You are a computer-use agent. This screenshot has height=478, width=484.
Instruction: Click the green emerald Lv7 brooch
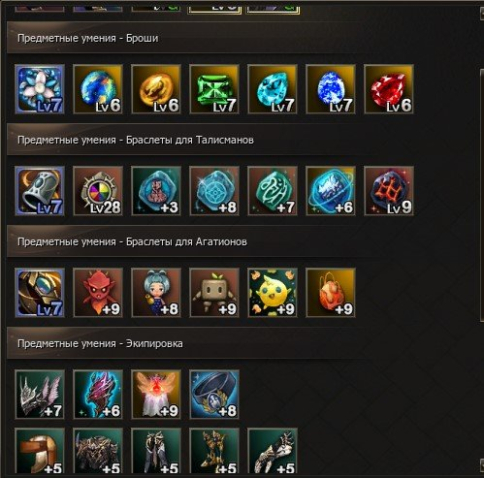214,89
